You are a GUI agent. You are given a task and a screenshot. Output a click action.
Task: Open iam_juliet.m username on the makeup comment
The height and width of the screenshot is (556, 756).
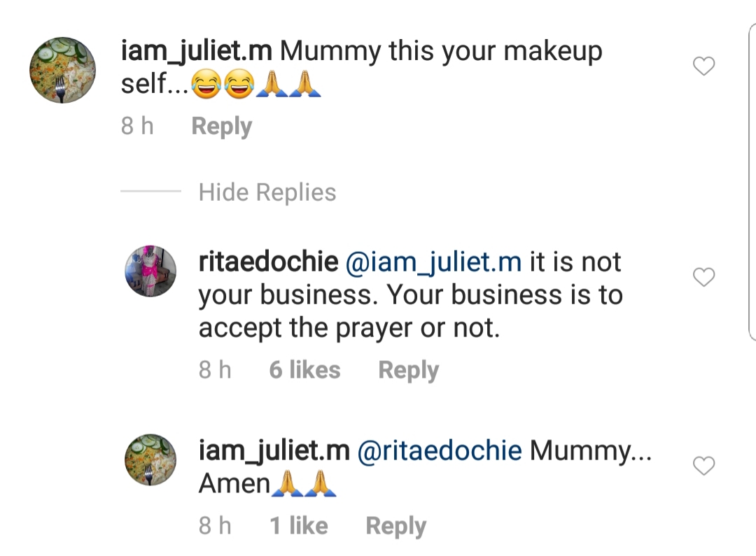[197, 52]
